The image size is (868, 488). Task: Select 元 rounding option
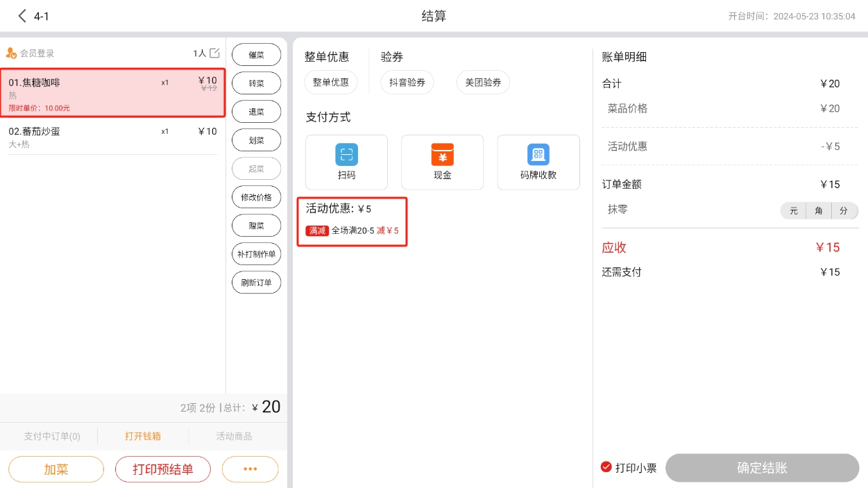point(794,210)
